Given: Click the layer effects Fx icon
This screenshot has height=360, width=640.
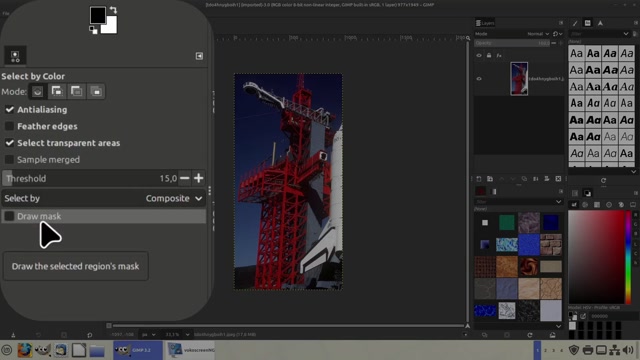Looking at the screenshot, I should pos(499,56).
